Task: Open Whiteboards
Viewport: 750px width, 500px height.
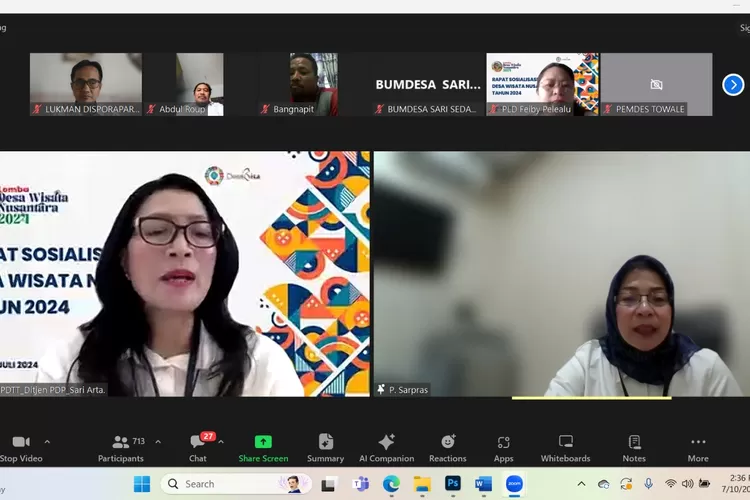Action: pos(565,448)
